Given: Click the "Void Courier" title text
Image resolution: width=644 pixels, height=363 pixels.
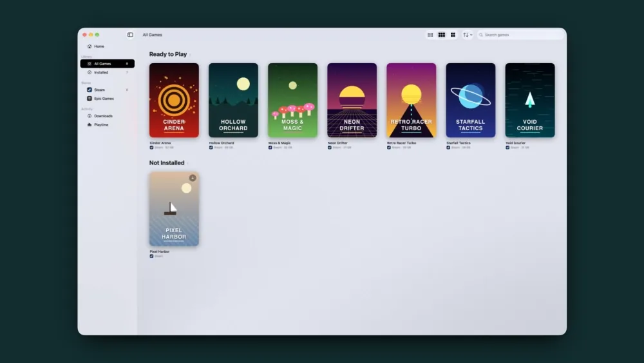Looking at the screenshot, I should point(515,143).
